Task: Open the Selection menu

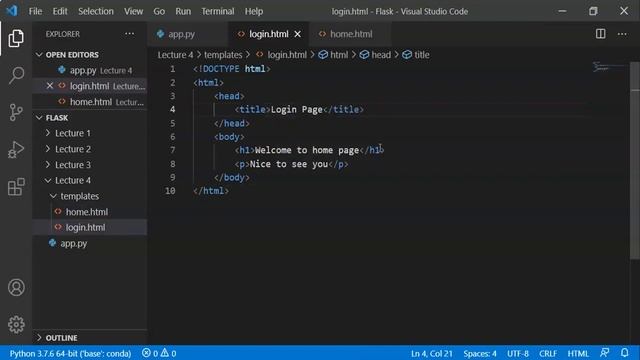Action: [x=96, y=11]
